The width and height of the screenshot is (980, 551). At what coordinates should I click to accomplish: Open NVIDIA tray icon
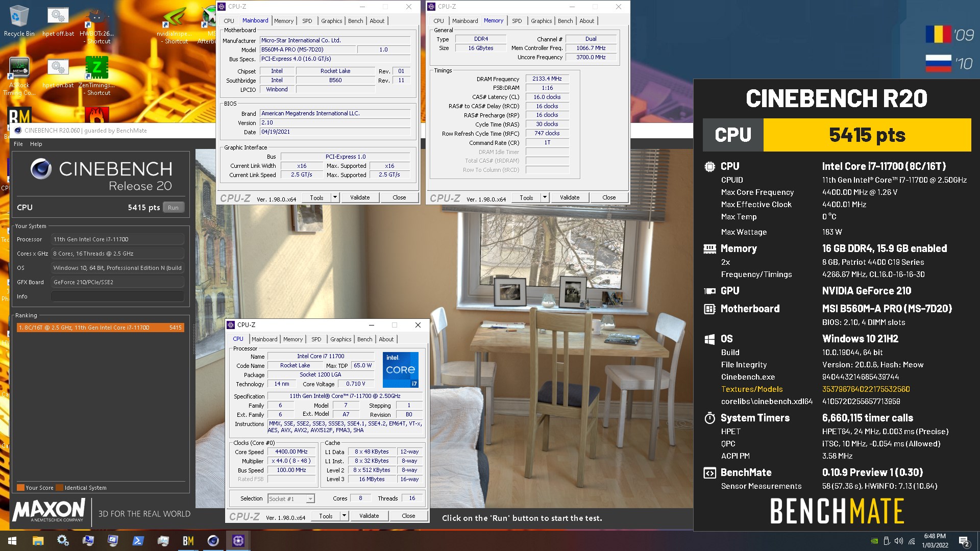point(874,541)
